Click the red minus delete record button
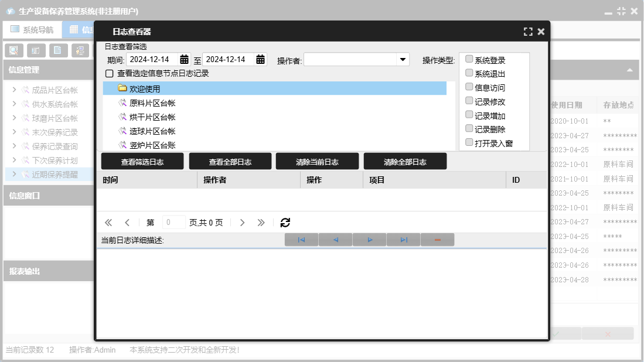 click(437, 240)
